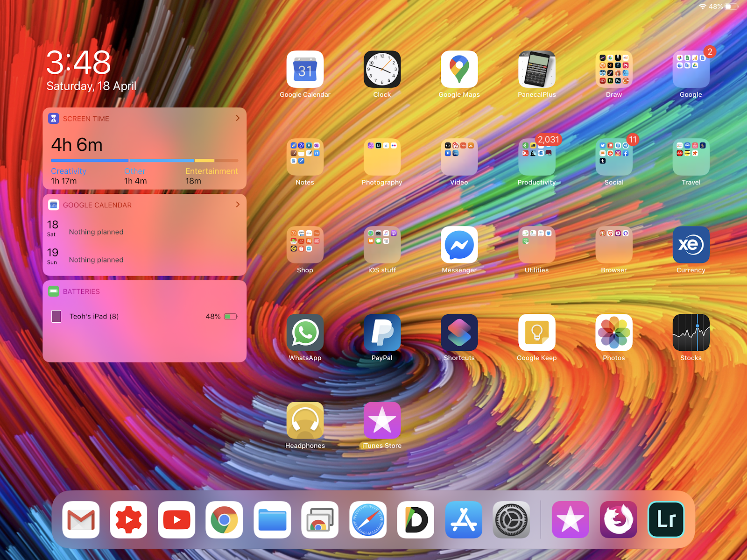The image size is (747, 560).
Task: Open the Utilities folder
Action: (536, 245)
